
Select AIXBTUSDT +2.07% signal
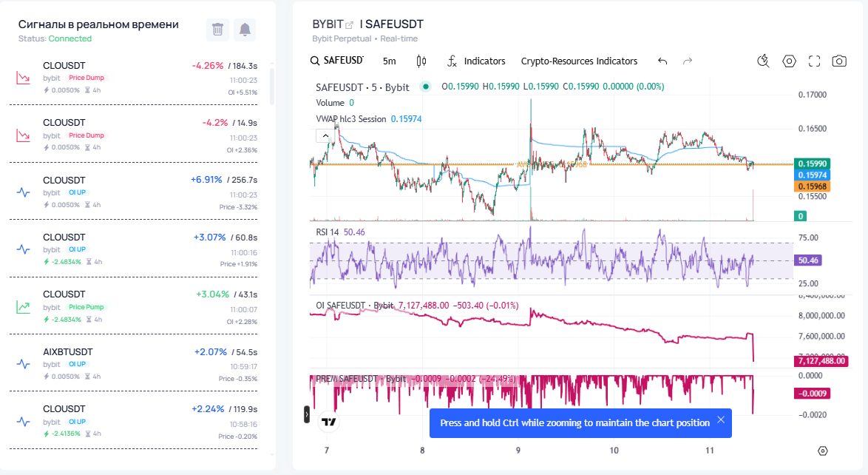click(133, 363)
